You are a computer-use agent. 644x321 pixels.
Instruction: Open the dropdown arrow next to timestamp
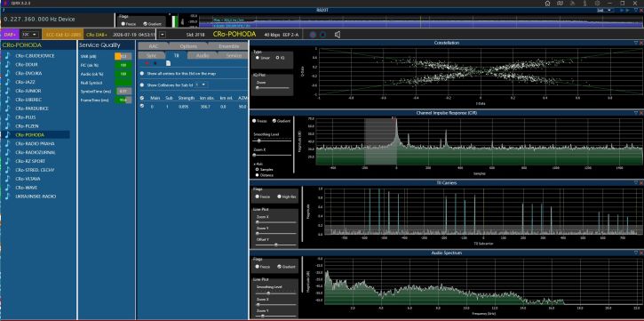pos(163,35)
